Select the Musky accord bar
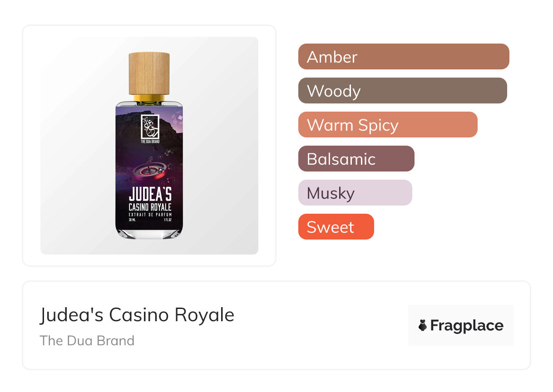The image size is (553, 392). click(x=355, y=193)
